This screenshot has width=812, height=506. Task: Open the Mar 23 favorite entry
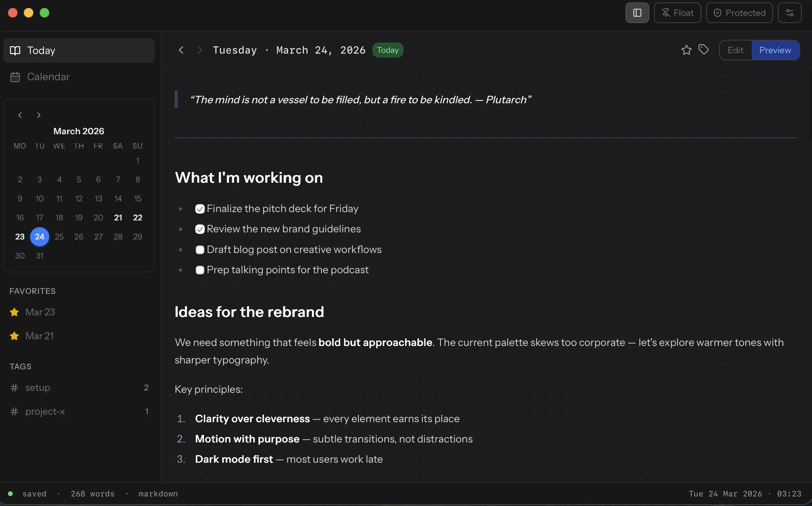point(40,312)
